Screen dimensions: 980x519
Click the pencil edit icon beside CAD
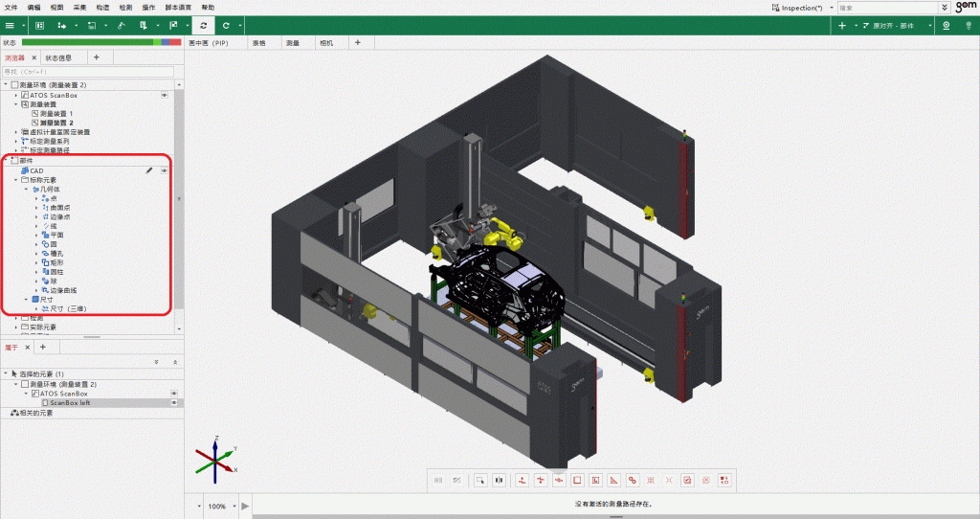coord(148,170)
